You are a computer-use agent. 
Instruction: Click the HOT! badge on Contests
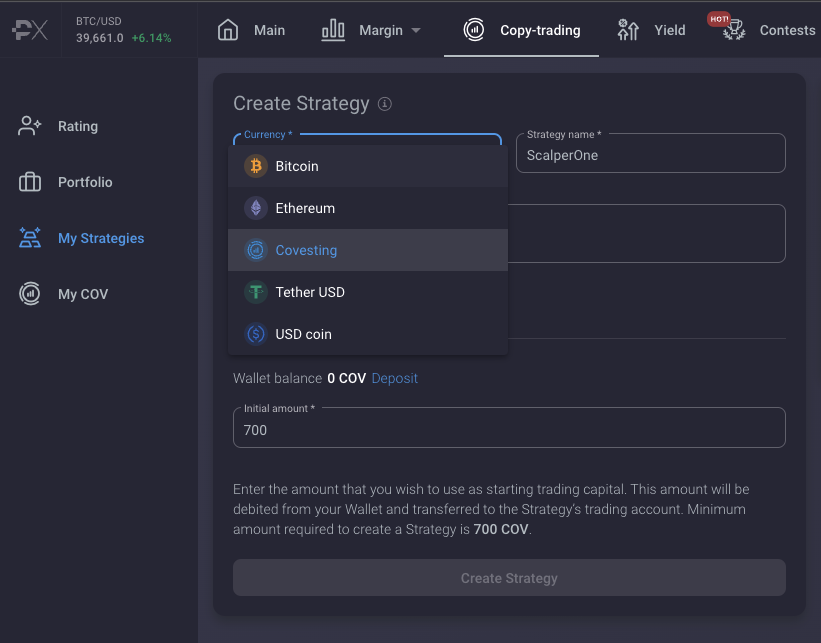(x=719, y=19)
